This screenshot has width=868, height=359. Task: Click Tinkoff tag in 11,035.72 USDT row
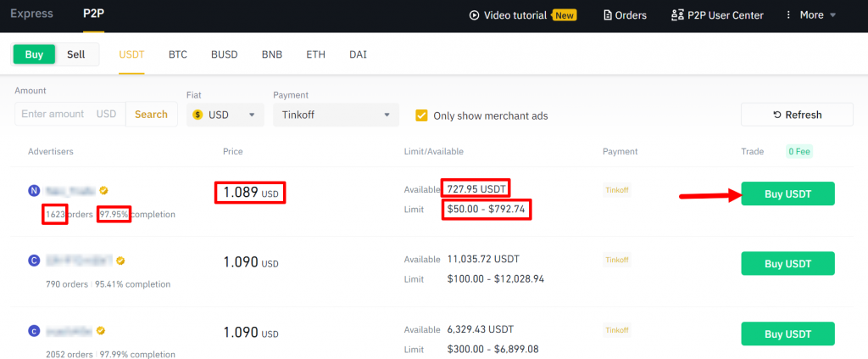point(617,260)
